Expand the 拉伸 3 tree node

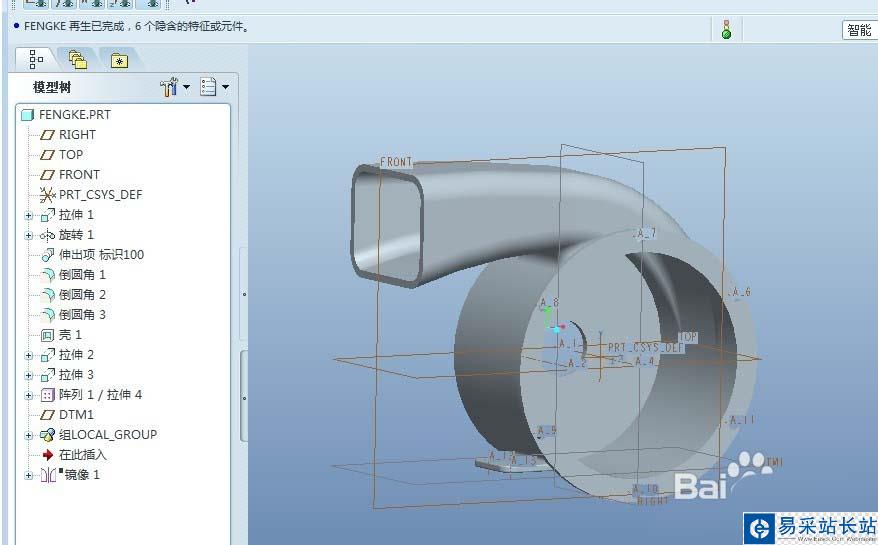click(29, 375)
